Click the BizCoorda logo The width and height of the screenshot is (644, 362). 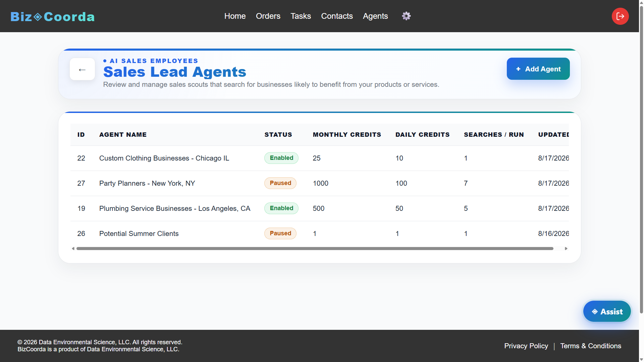53,17
